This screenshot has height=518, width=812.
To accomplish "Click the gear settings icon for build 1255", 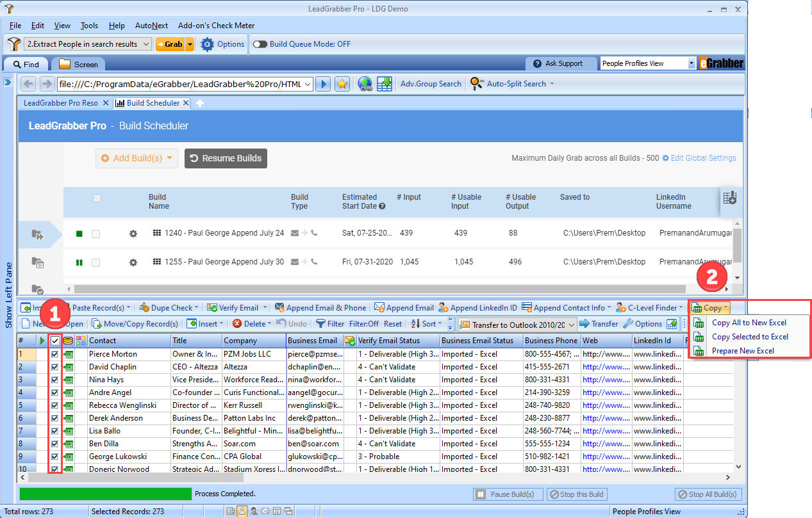I will [133, 263].
